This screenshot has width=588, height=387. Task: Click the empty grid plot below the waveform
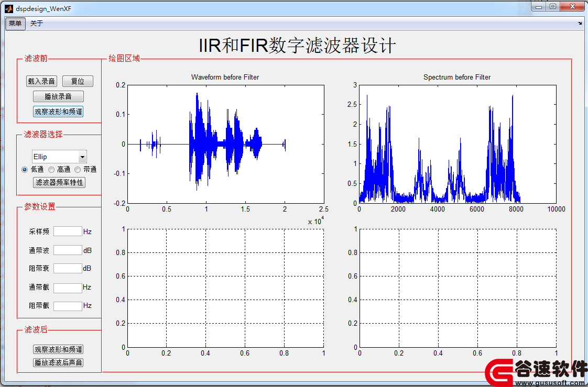pos(226,288)
